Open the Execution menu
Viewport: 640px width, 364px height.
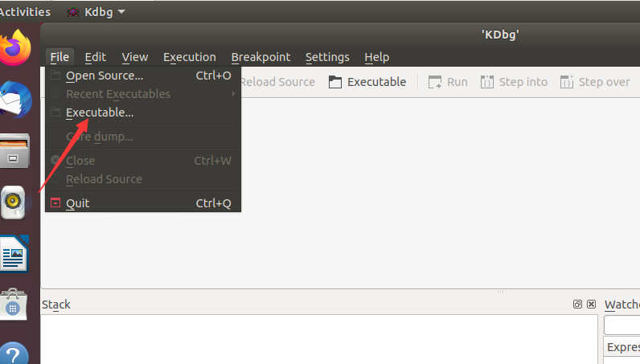point(190,57)
